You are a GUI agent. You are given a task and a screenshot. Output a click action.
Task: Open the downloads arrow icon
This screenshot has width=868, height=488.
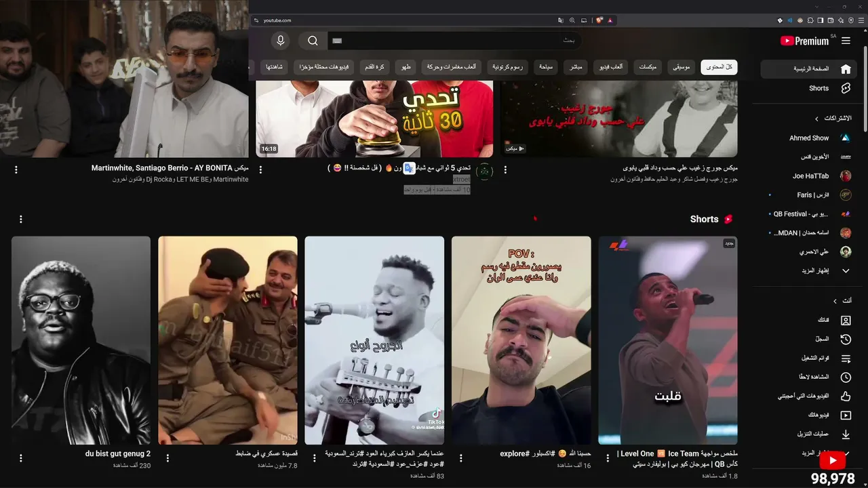[846, 434]
